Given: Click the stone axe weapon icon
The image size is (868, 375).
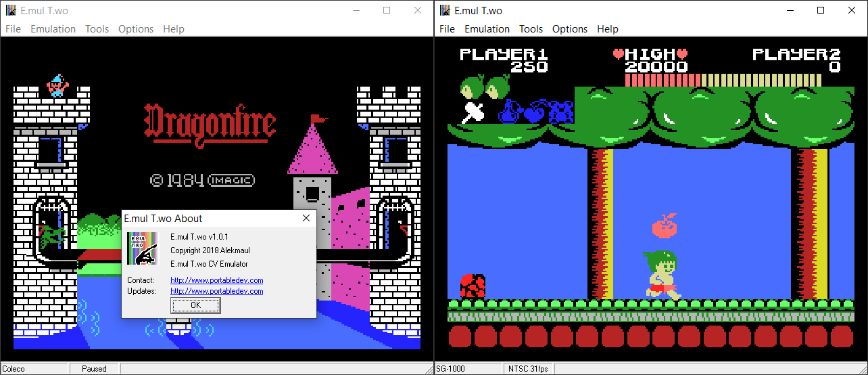Looking at the screenshot, I should coord(473,113).
